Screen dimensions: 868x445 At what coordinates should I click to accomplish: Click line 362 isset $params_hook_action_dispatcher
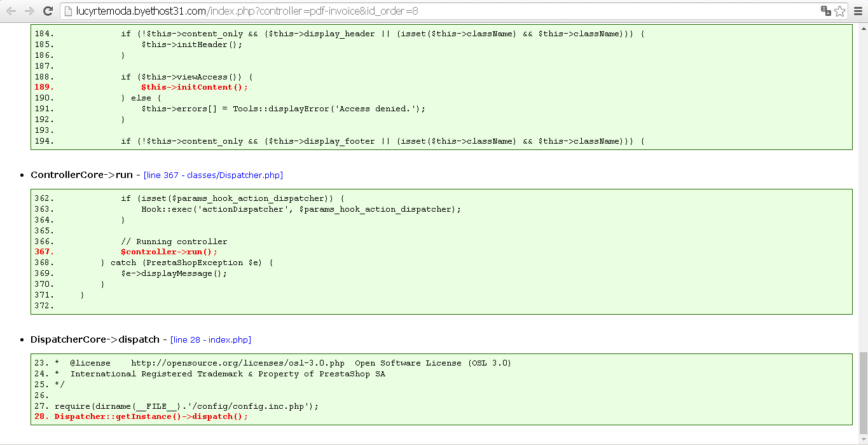233,198
